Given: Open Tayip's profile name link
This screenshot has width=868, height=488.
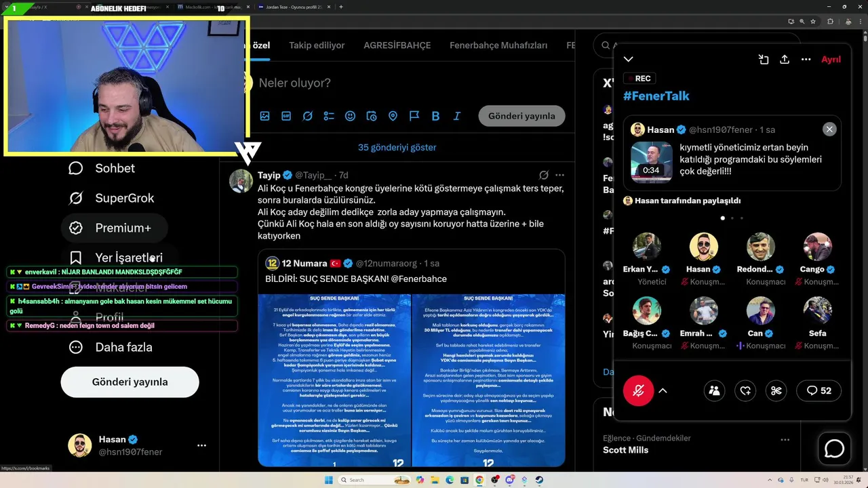Looking at the screenshot, I should point(269,175).
